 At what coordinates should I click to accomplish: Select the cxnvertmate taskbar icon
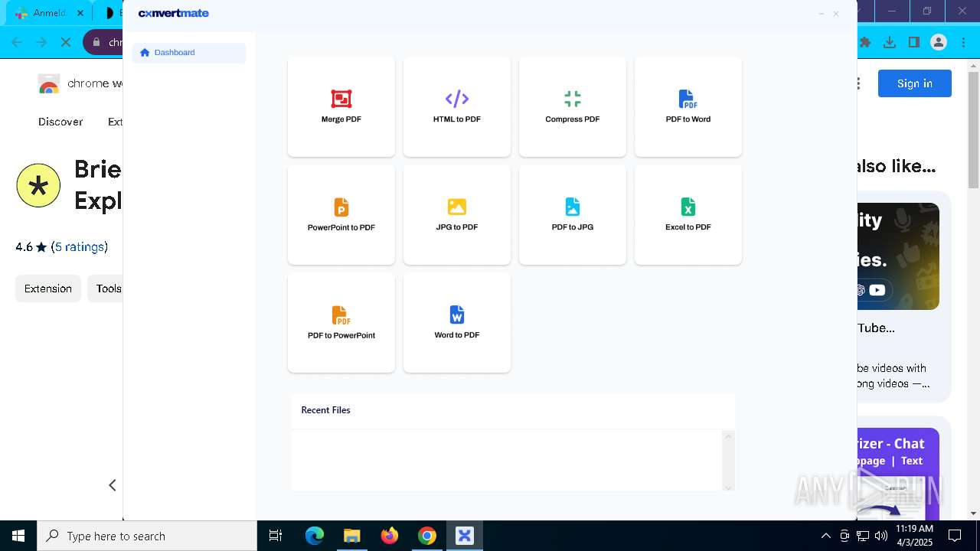pos(465,536)
